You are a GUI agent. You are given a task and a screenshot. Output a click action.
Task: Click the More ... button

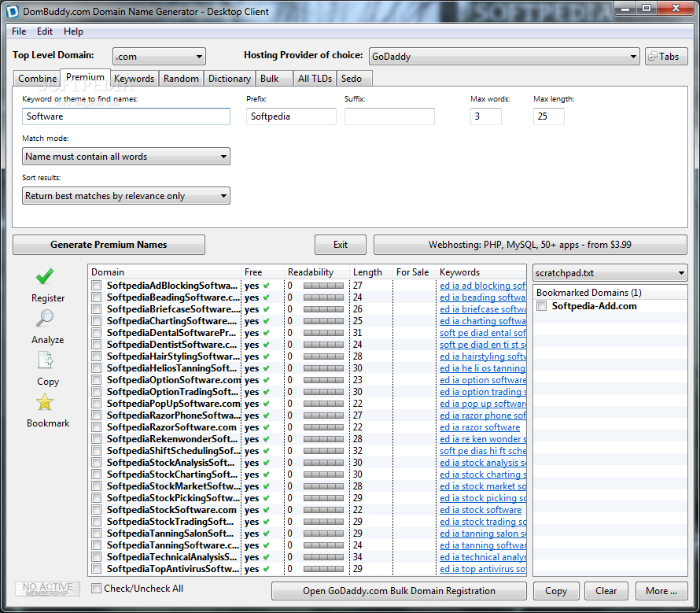point(661,591)
